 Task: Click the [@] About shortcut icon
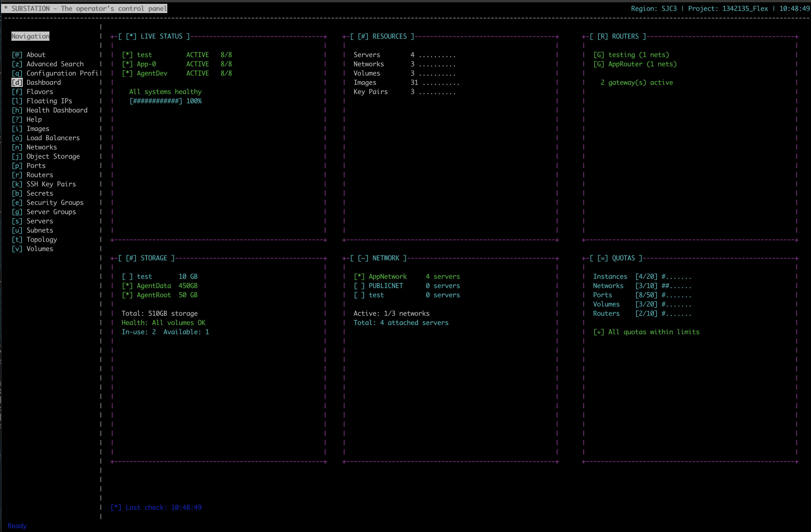pos(17,55)
